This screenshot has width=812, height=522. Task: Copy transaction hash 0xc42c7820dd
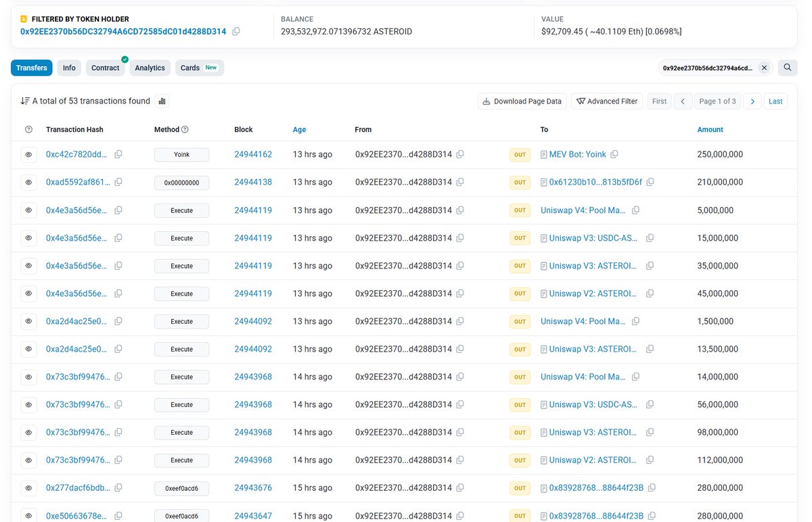click(x=118, y=155)
